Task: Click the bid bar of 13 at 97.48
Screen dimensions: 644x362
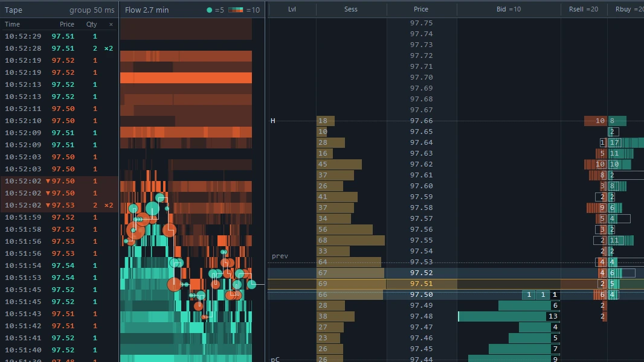Action: point(509,317)
